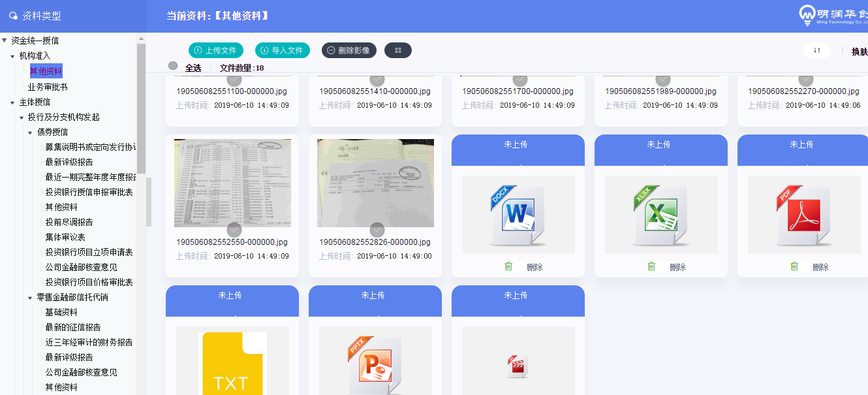The width and height of the screenshot is (868, 395).
Task: Collapse the 资金统一授信 tree node
Action: pos(5,40)
